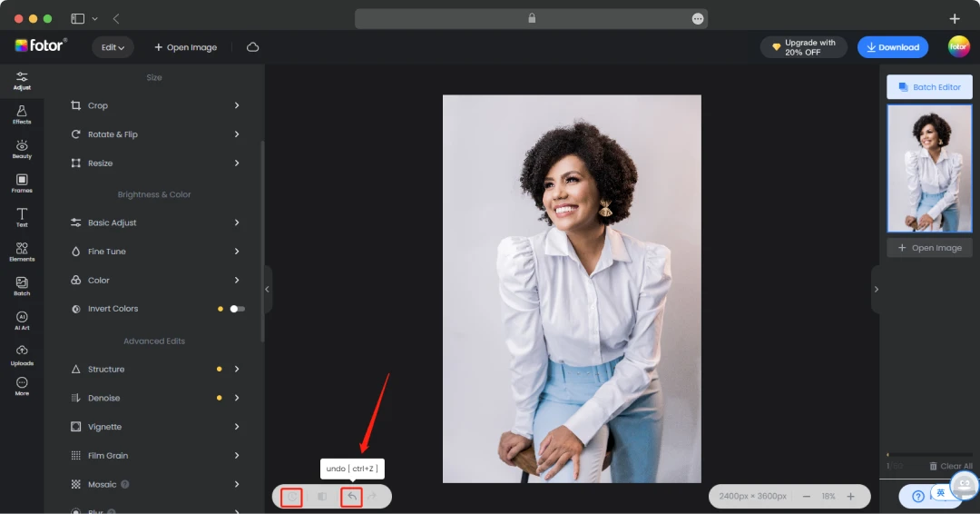The image size is (980, 514).
Task: Open the More options in sidebar
Action: tap(22, 387)
